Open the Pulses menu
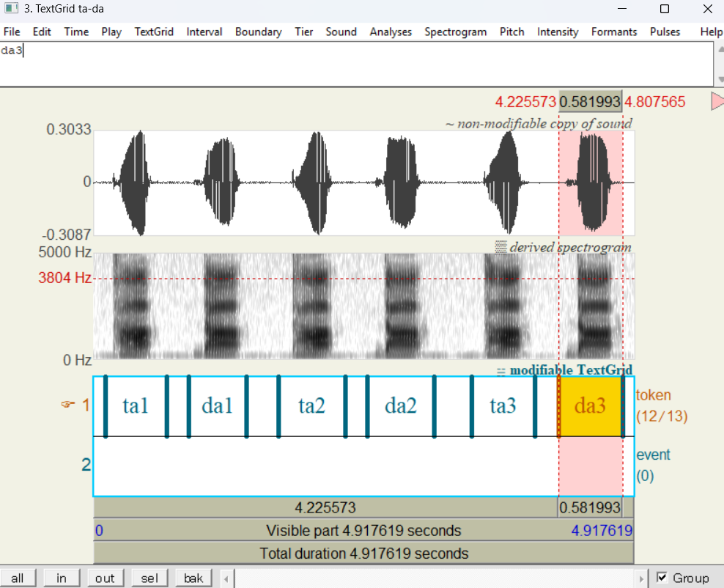724x588 pixels. (x=665, y=32)
